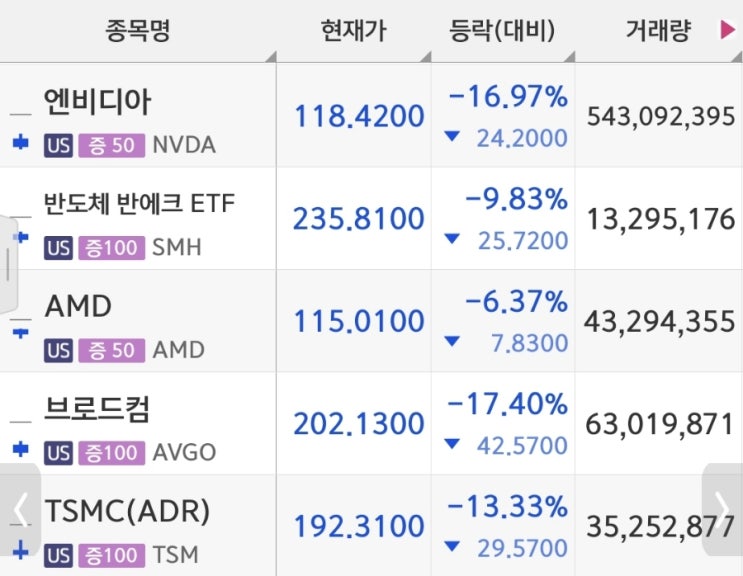Click the US market badge on AVGO row
743x576 pixels.
tap(58, 452)
